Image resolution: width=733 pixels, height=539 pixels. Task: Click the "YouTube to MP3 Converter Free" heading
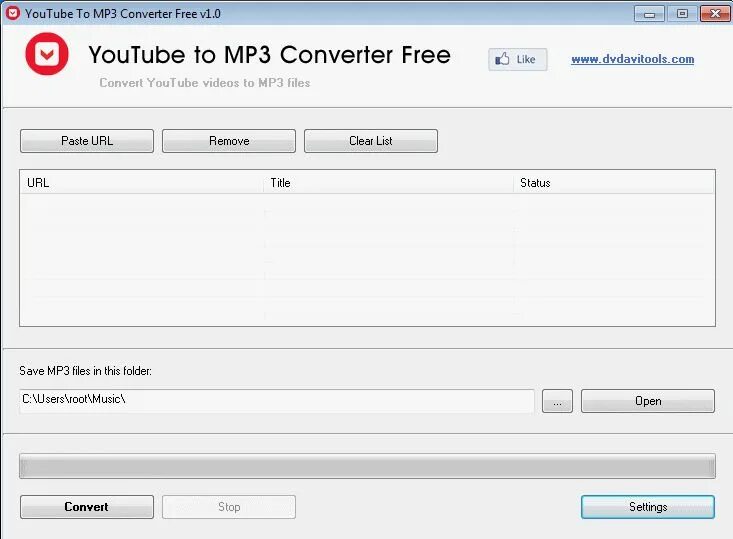coord(270,55)
